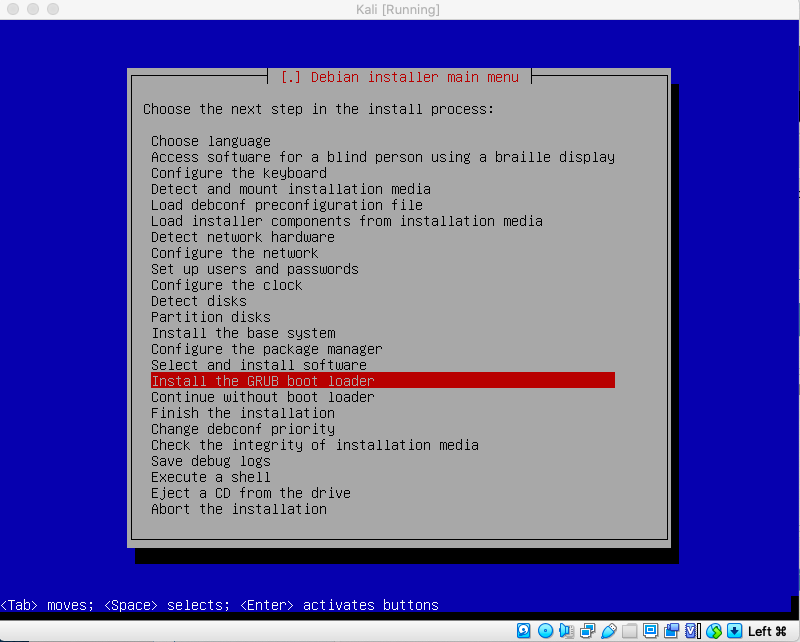Click the USB devices icon

[x=608, y=631]
